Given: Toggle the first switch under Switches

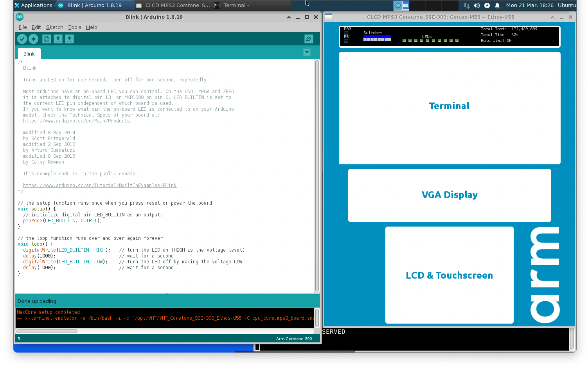Looking at the screenshot, I should (x=365, y=40).
